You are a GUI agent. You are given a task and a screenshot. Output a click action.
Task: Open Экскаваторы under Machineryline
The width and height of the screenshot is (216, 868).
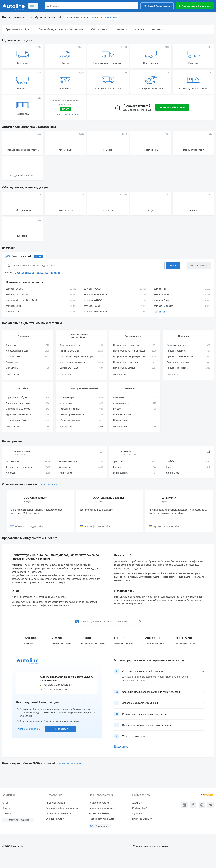coord(12,462)
